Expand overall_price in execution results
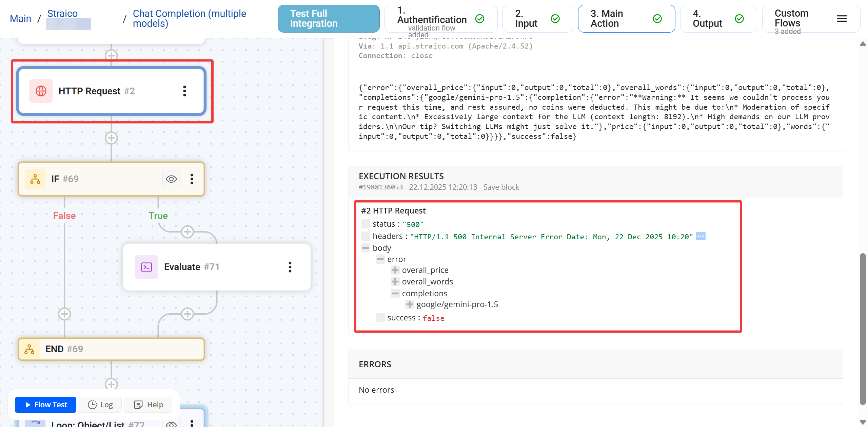The image size is (868, 427). click(395, 270)
